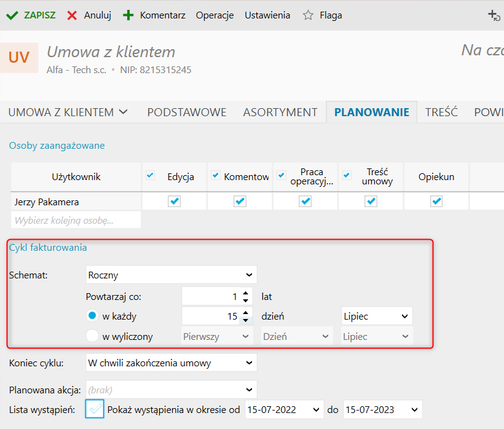
Task: Open the end date 15-07-2023 dropdown
Action: 382,409
